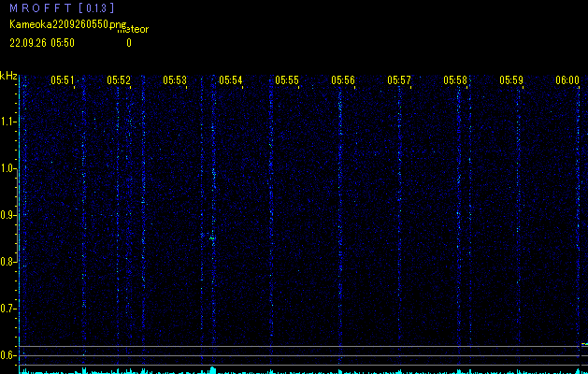Screen dimensions: 588x374
Task: Click the 06:00 time marker
Action: point(567,79)
